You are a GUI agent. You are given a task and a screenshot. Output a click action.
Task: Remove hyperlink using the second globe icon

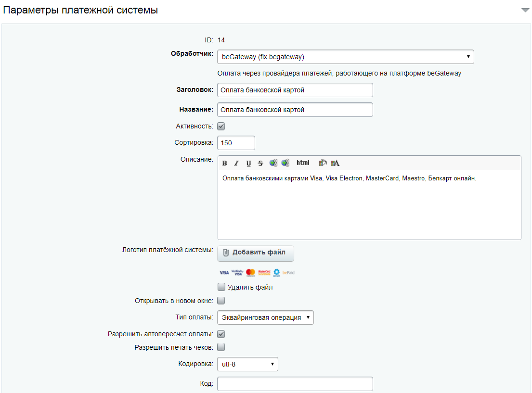coord(285,163)
